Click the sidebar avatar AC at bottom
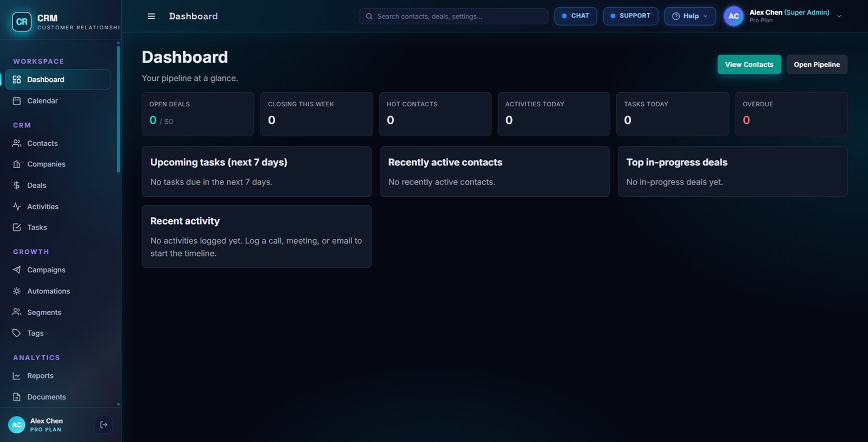Viewport: 868px width, 442px height. point(17,425)
